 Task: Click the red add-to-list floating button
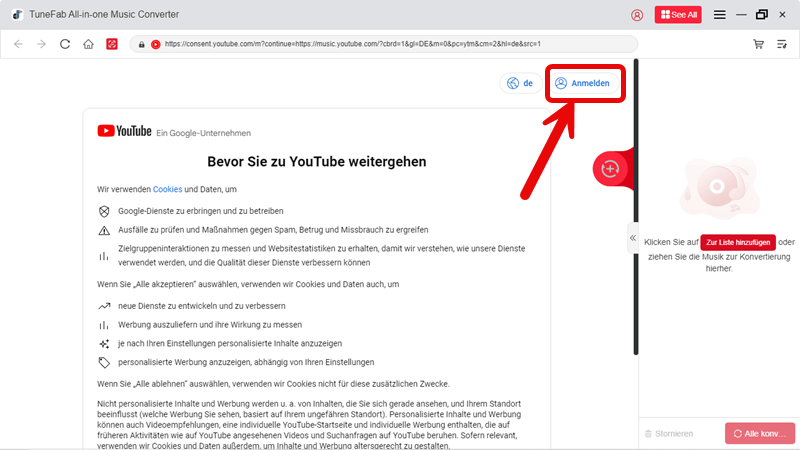(x=610, y=168)
